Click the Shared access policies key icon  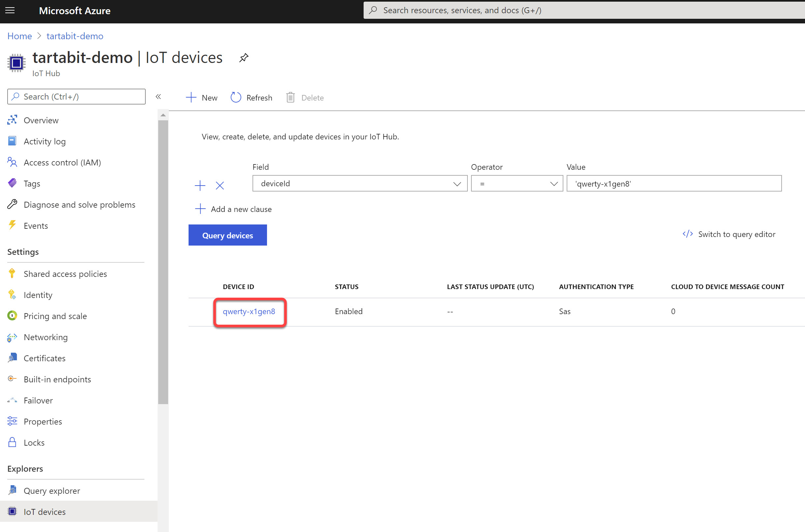(12, 274)
